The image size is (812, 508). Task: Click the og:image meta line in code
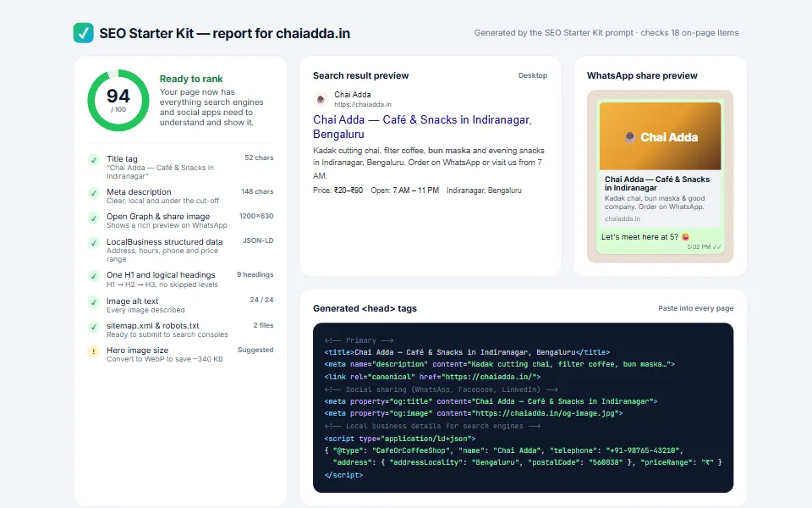point(474,414)
